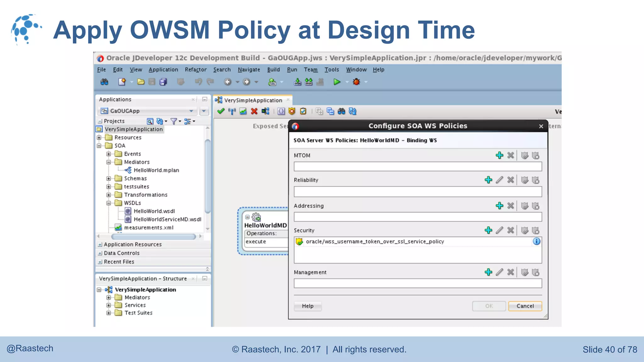Expand the Transformations folder
The height and width of the screenshot is (362, 644).
pos(108,195)
